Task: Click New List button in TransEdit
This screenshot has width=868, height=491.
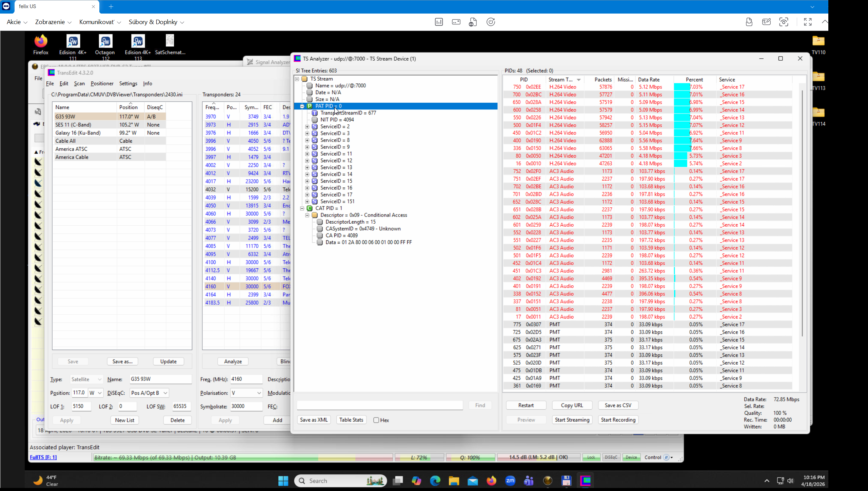Action: 124,420
